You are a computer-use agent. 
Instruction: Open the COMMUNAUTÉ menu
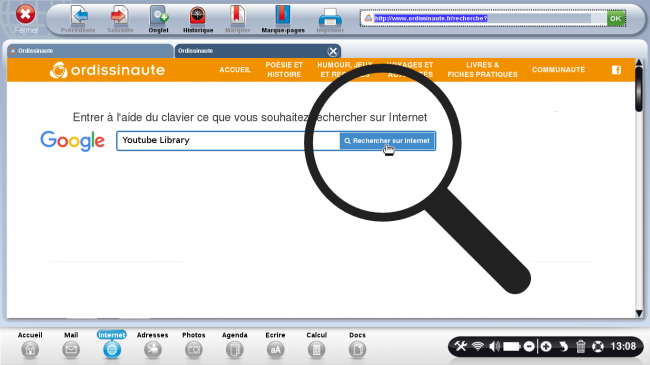tap(558, 70)
